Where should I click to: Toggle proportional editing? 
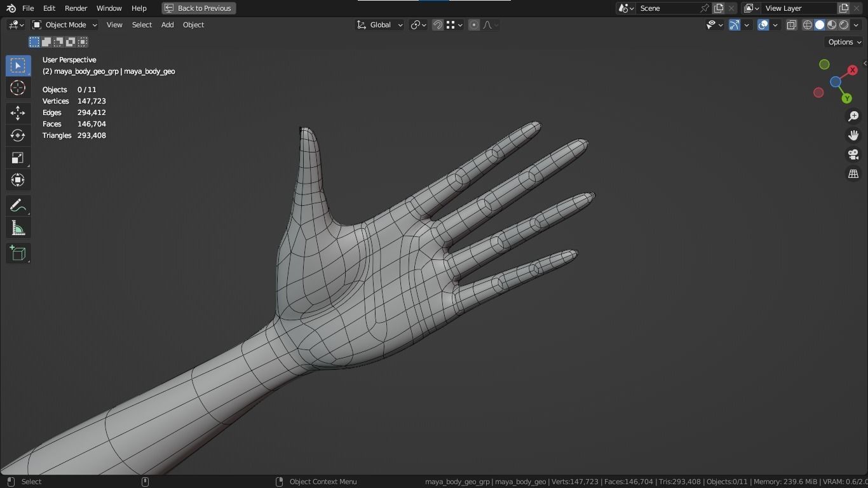click(474, 25)
